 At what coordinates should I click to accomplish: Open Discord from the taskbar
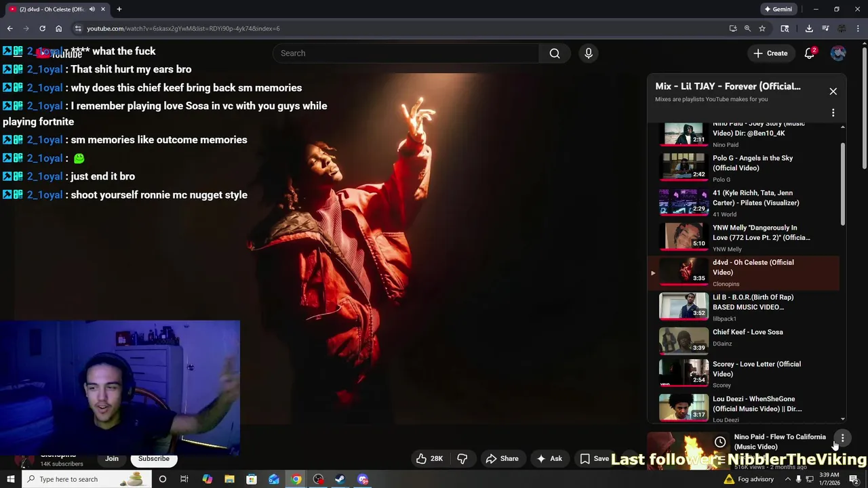coord(363,479)
